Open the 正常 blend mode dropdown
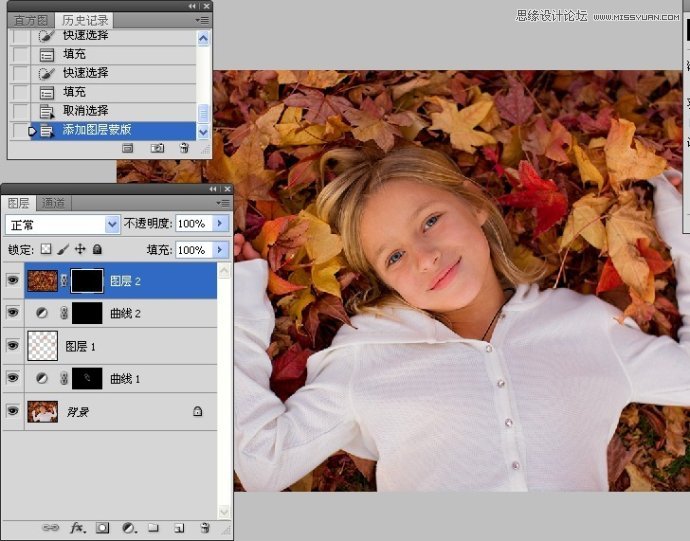This screenshot has height=541, width=690. [62, 224]
